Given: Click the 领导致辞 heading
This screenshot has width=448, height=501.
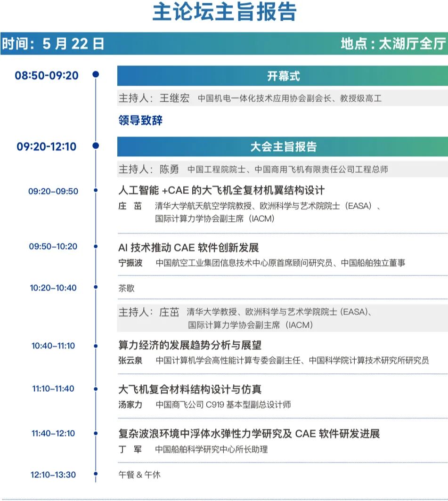Looking at the screenshot, I should pos(140,120).
